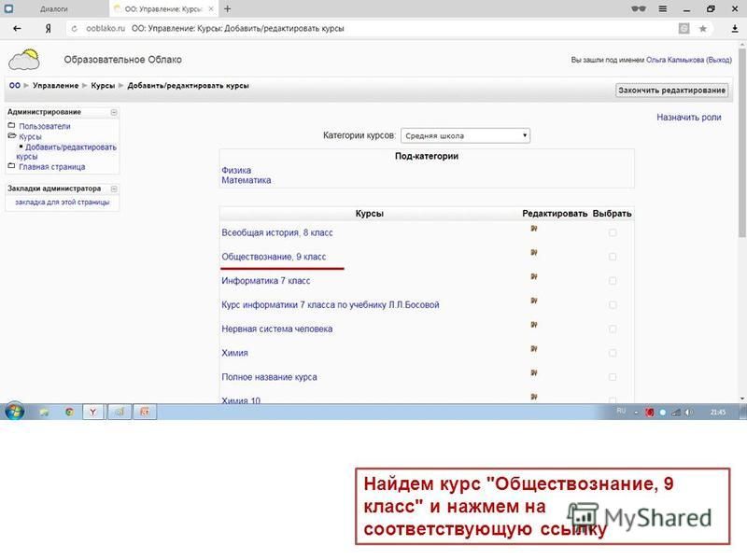Image resolution: width=747 pixels, height=560 pixels.
Task: Open new browser tab with plus
Action: (227, 8)
